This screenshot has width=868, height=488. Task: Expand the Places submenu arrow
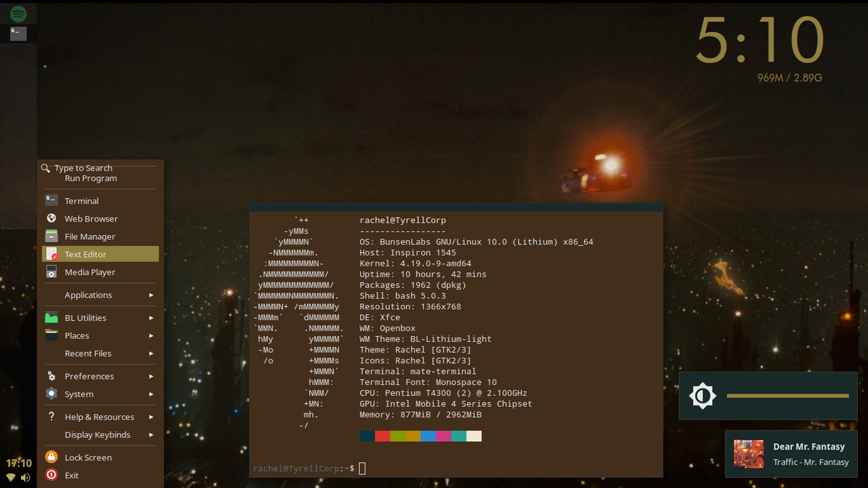coord(151,335)
